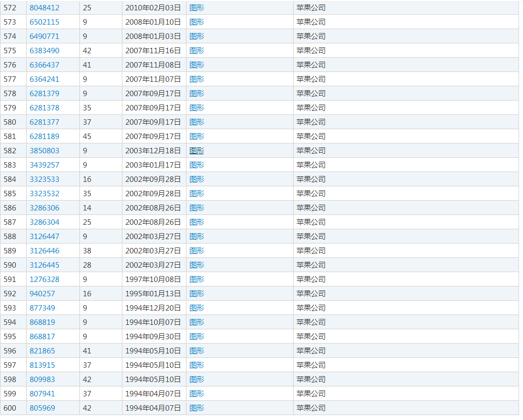Select the date 2003年01月17日
This screenshot has height=420, width=523.
click(x=153, y=165)
